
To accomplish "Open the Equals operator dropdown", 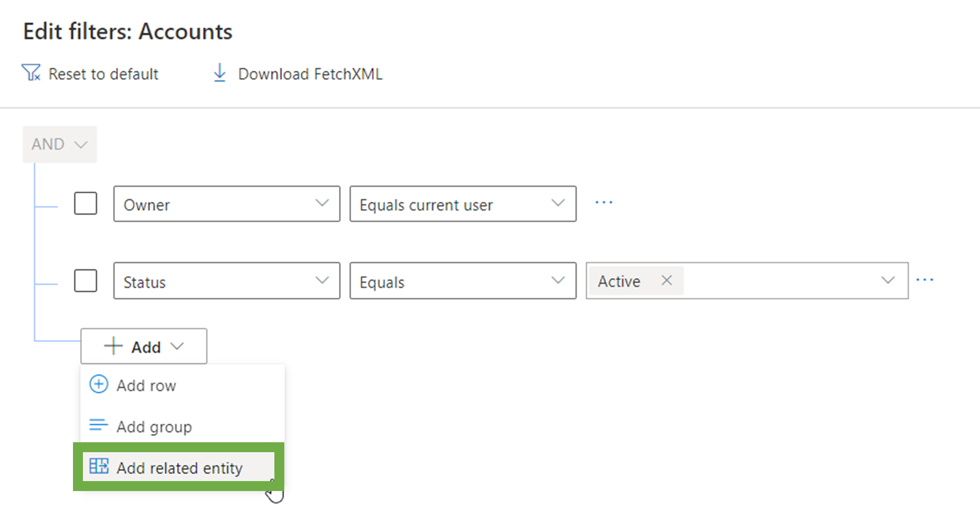I will [x=463, y=281].
